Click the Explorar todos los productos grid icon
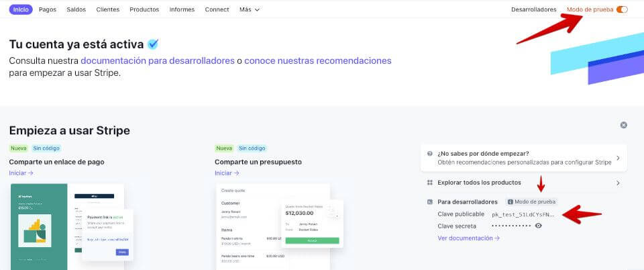The width and height of the screenshot is (644, 270). point(430,182)
